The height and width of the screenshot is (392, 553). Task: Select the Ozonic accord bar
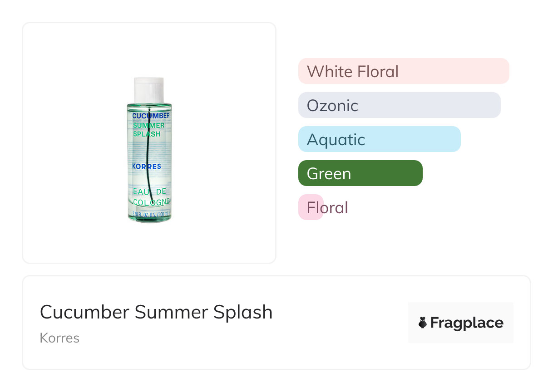coord(399,105)
